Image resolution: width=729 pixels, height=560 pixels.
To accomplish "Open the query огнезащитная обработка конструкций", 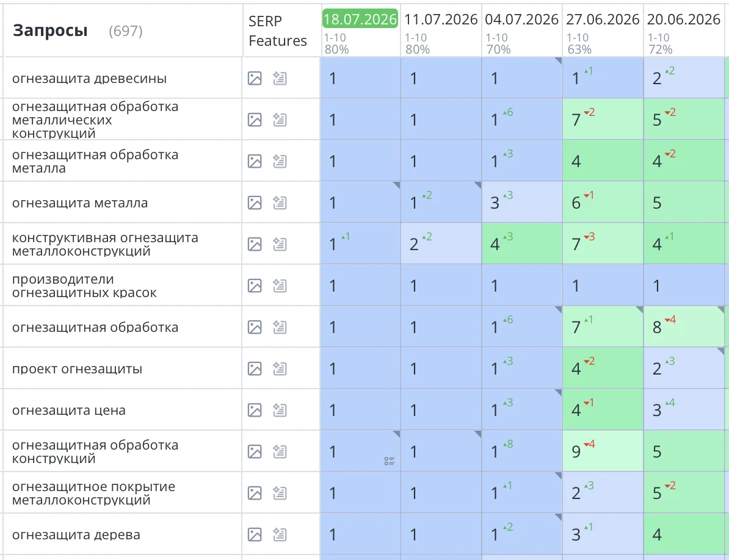I will [95, 451].
